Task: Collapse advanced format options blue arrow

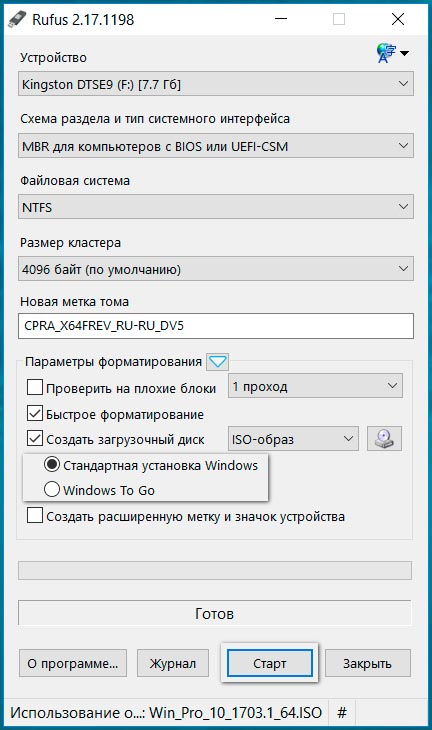Action: [217, 362]
